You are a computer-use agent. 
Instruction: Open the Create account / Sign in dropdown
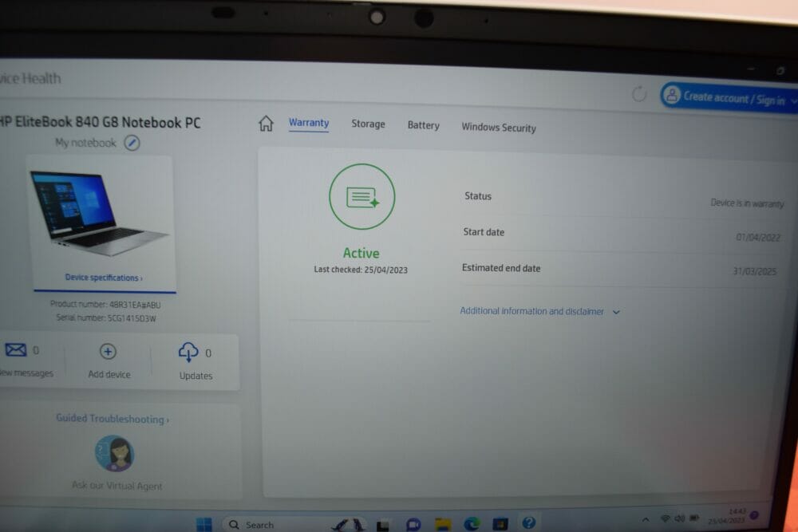(795, 101)
